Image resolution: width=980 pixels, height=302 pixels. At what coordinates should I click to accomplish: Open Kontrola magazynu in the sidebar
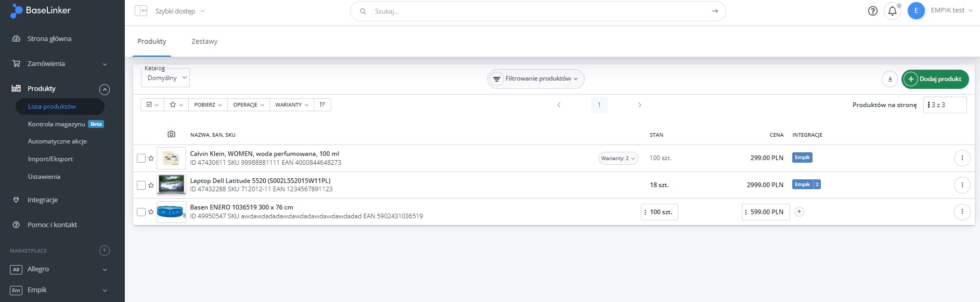click(x=56, y=124)
